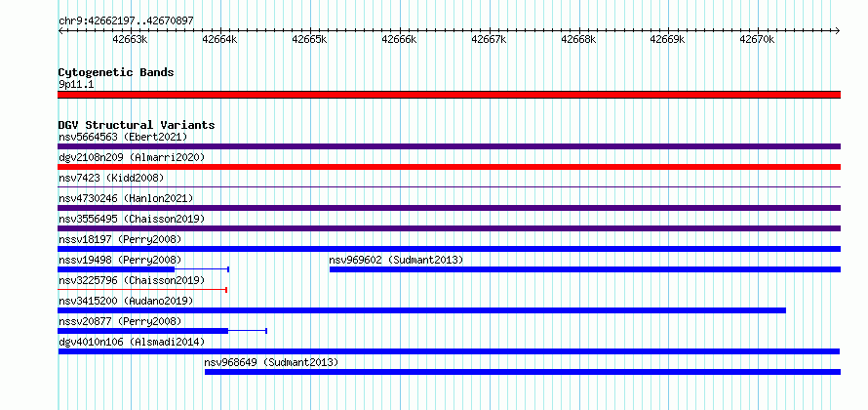The image size is (868, 410).
Task: Click the Cytogenetic Bands track title
Action: [116, 72]
